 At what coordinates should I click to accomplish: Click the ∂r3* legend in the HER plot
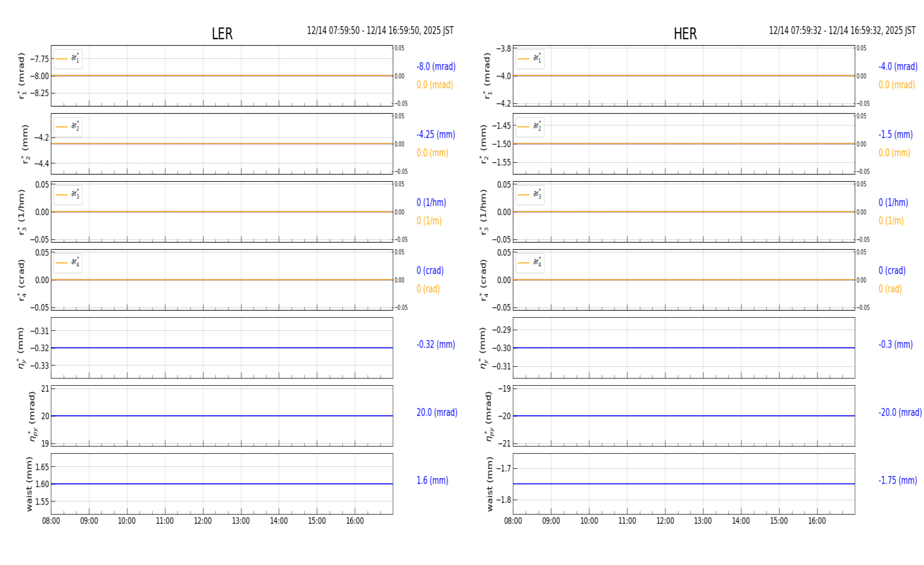(530, 195)
